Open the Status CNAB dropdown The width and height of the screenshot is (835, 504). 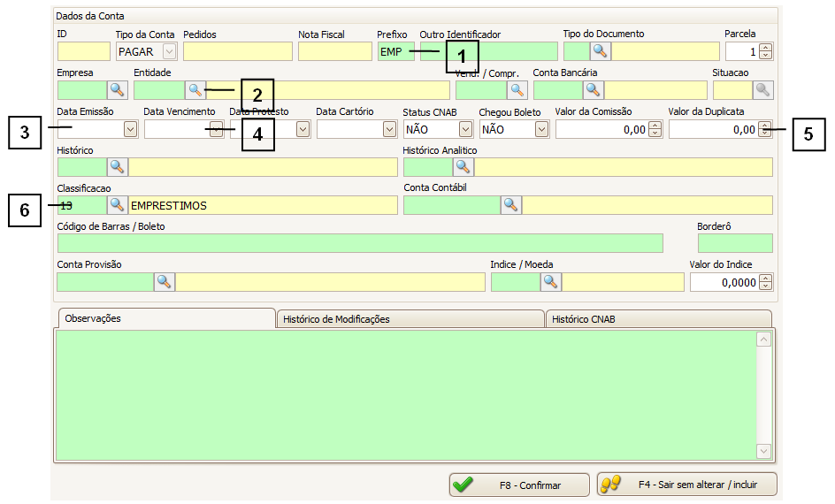pos(465,129)
